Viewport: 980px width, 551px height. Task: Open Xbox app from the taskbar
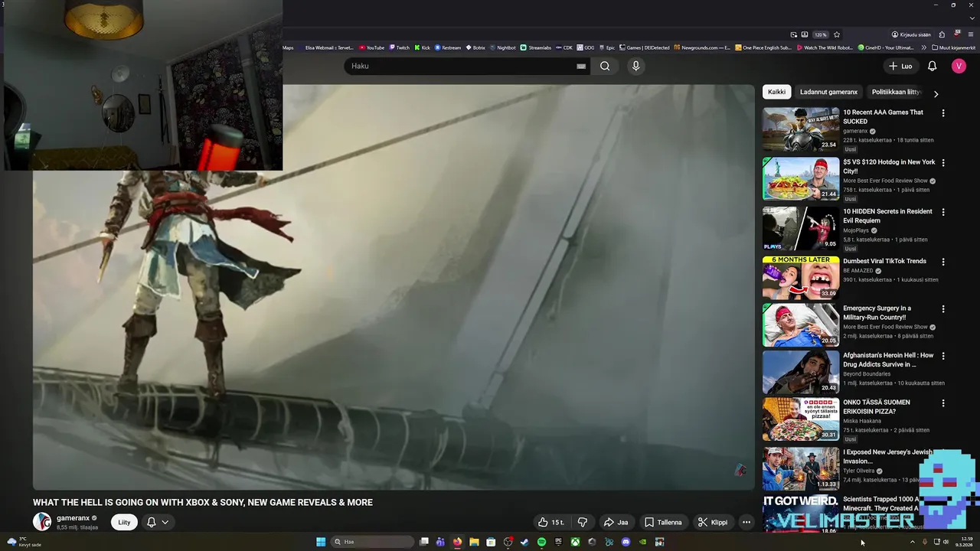[575, 542]
